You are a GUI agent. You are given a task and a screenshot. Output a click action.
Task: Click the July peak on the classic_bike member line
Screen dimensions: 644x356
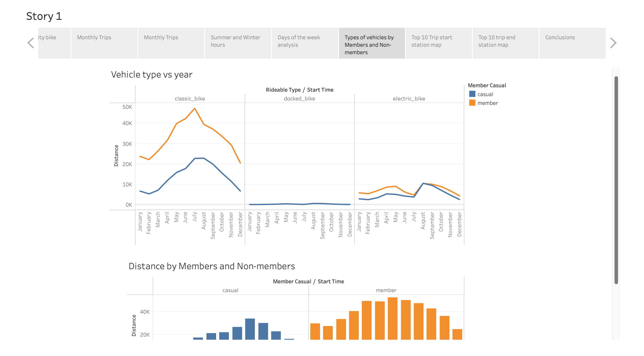click(195, 108)
